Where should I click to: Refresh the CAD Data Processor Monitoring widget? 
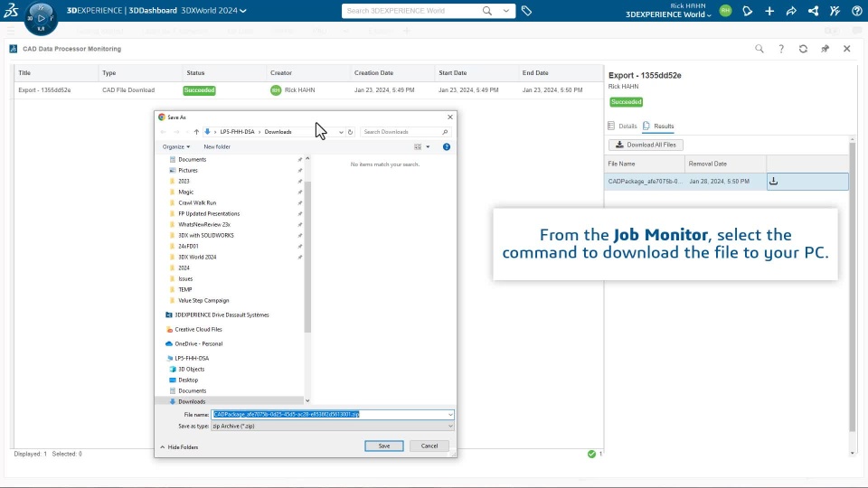[803, 49]
